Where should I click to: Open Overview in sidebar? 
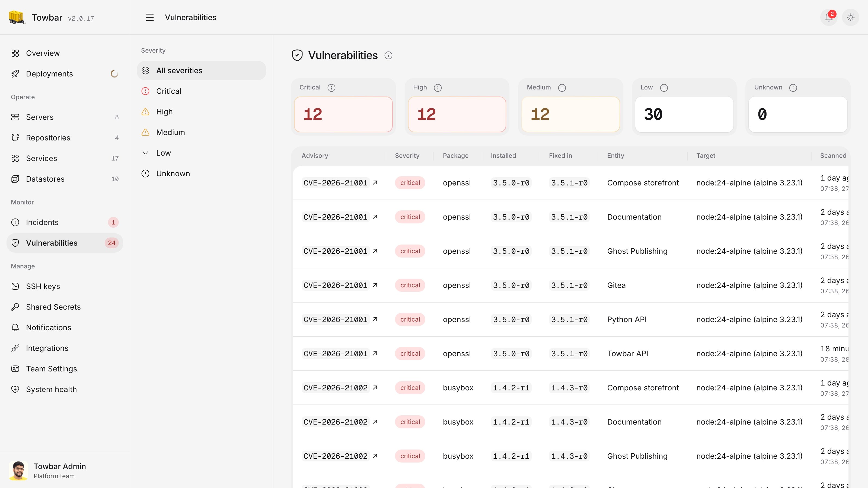click(x=65, y=53)
